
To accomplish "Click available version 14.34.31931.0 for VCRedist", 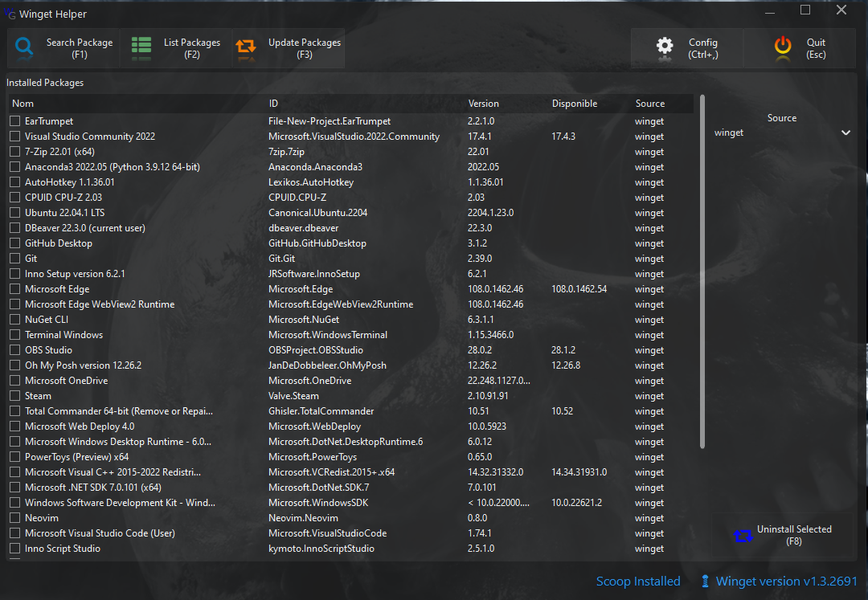I will tap(579, 472).
